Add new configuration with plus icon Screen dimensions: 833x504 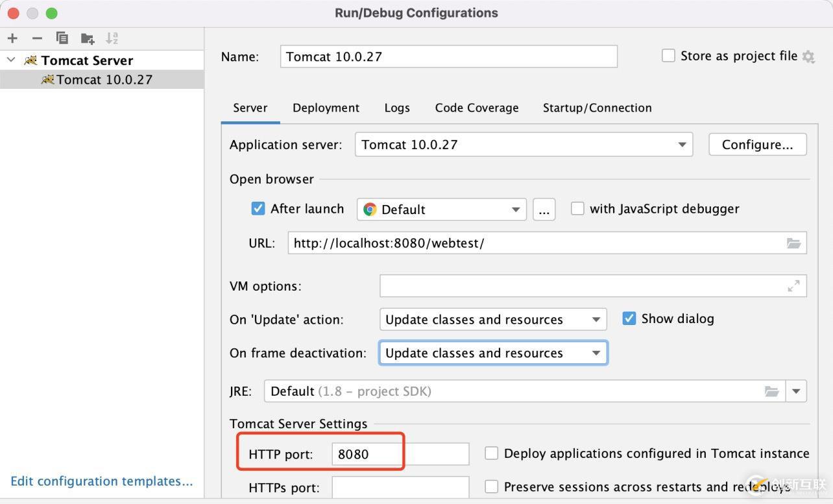[x=12, y=38]
